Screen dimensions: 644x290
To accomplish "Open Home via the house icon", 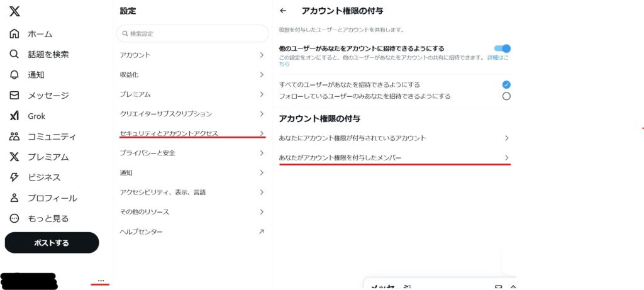I will tap(14, 34).
